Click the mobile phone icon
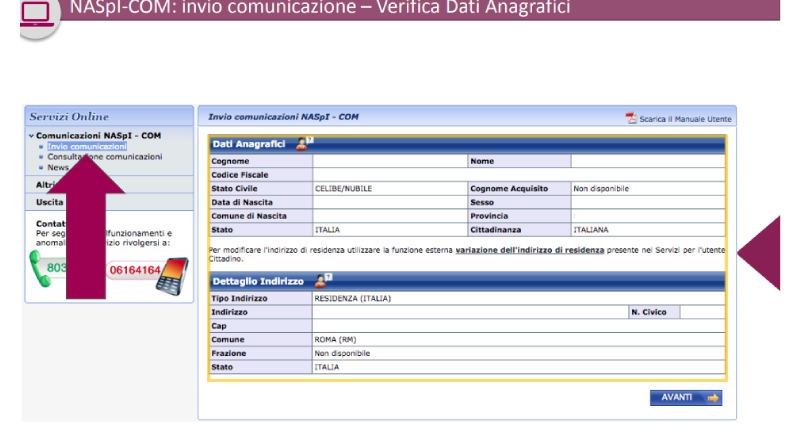 coord(172,276)
